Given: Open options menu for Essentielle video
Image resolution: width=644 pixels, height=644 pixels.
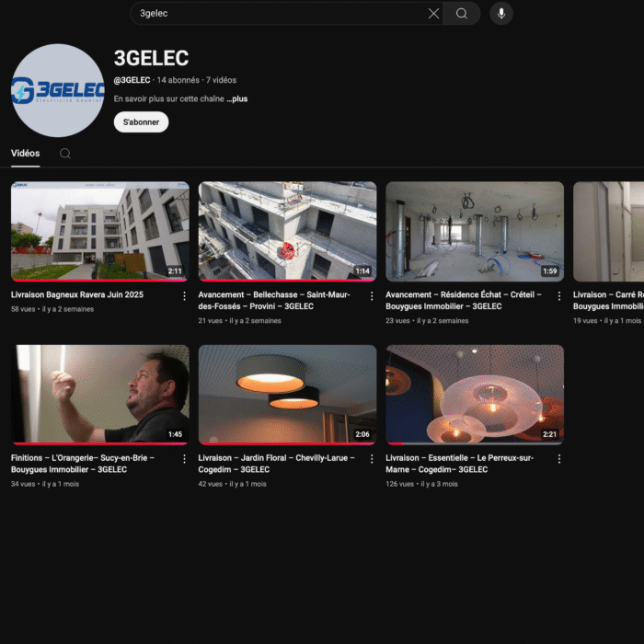Looking at the screenshot, I should (x=558, y=459).
